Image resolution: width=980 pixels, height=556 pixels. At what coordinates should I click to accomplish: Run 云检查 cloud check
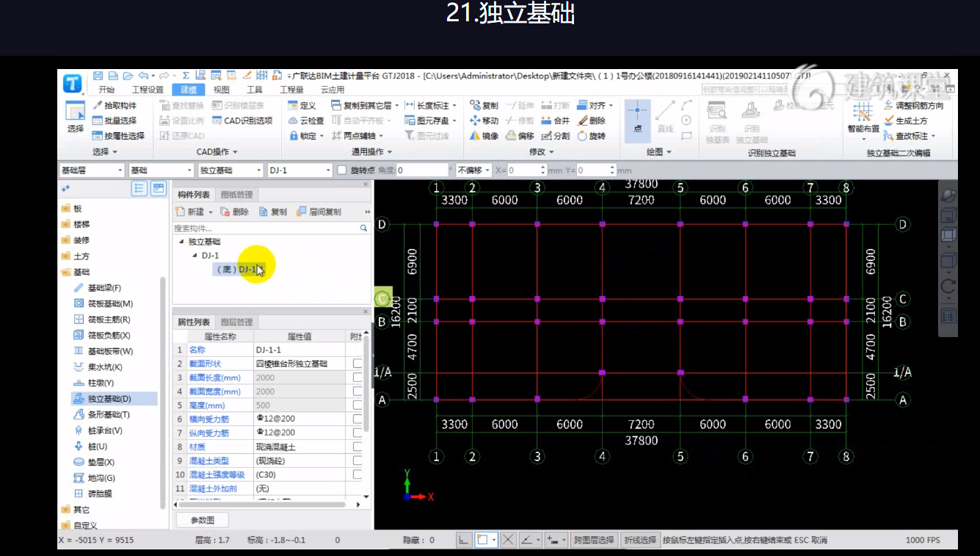(x=305, y=120)
